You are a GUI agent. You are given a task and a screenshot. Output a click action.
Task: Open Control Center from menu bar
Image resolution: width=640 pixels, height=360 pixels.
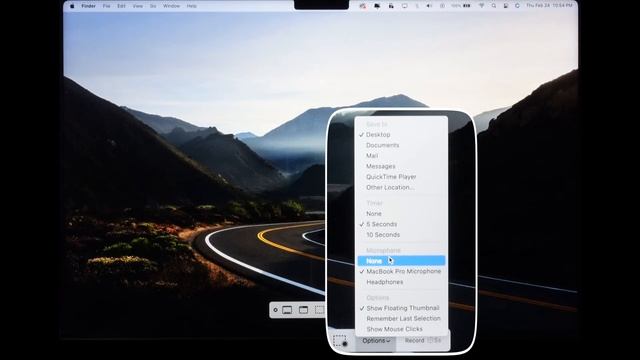pyautogui.click(x=506, y=6)
